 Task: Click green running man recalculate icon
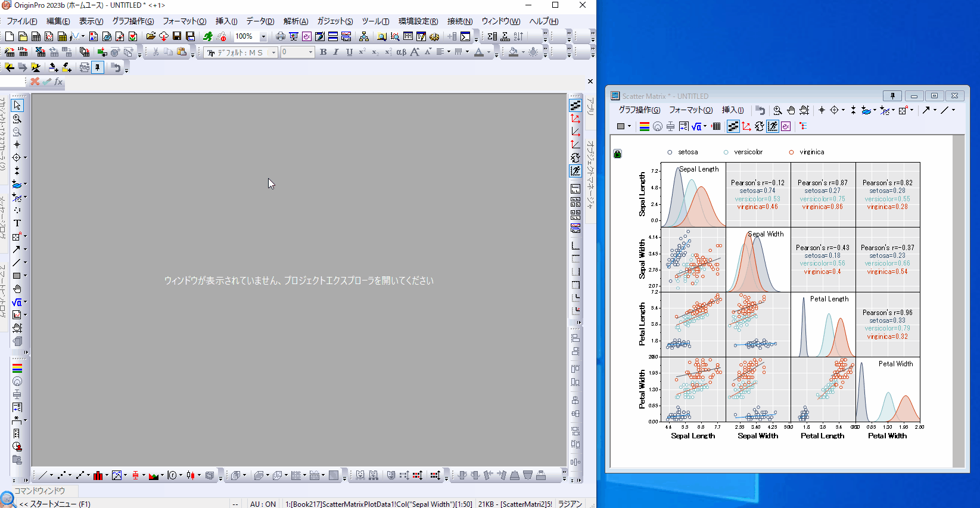coord(208,37)
